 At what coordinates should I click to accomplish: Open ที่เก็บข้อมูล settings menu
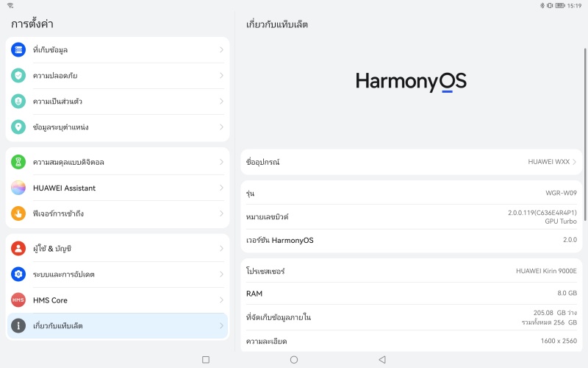(x=118, y=49)
